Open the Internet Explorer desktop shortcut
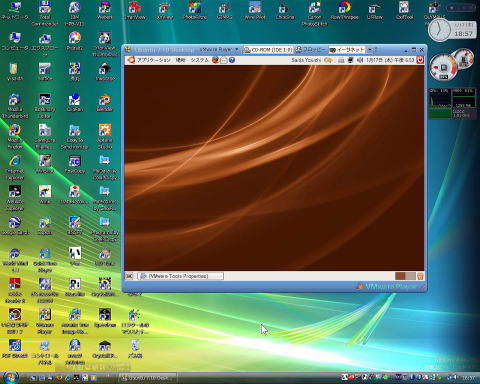 click(15, 167)
